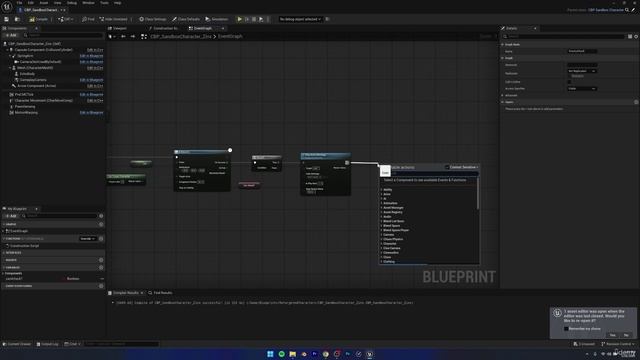Collapse the SpringArm component expander
This screenshot has height=360, width=640.
point(11,56)
